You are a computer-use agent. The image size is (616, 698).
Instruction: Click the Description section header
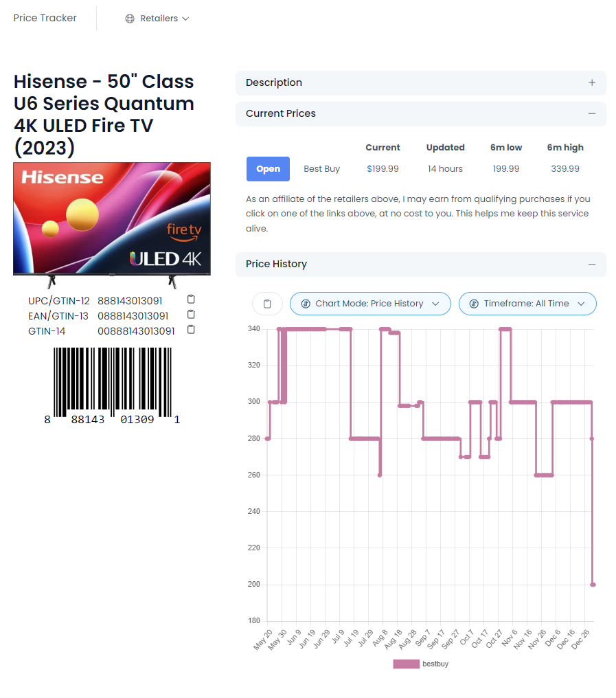coord(274,82)
